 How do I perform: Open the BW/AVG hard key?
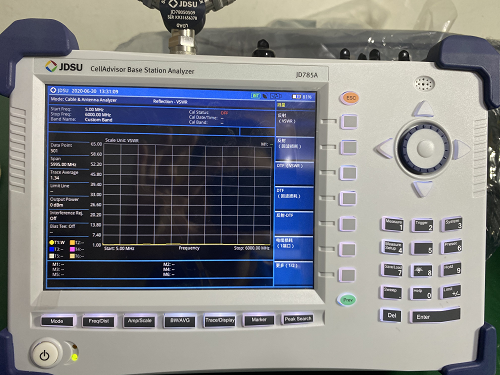point(180,321)
